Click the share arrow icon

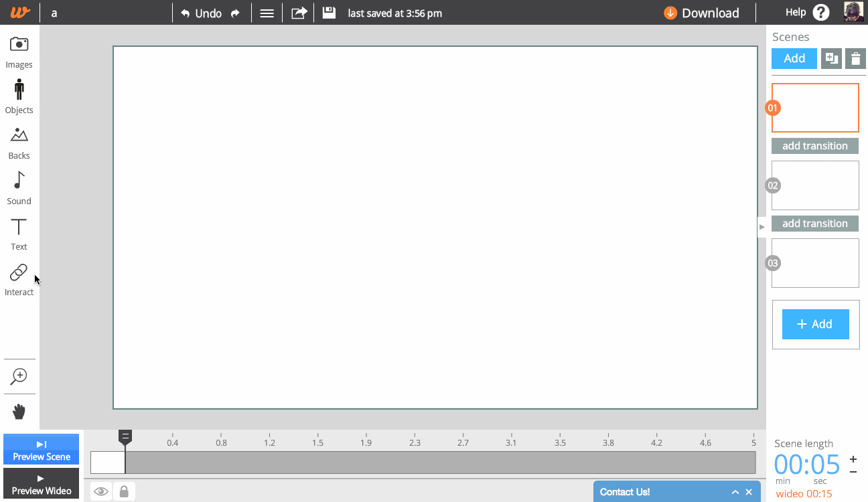(299, 13)
